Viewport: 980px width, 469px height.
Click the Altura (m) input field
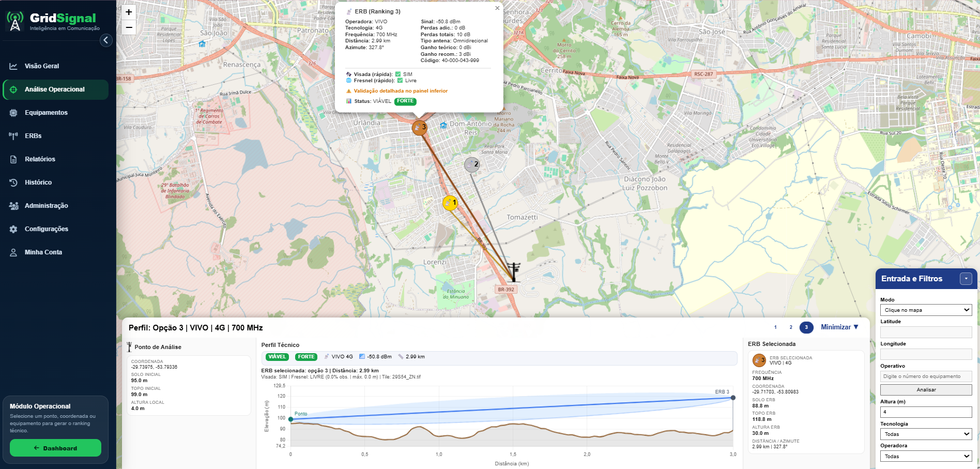point(926,412)
